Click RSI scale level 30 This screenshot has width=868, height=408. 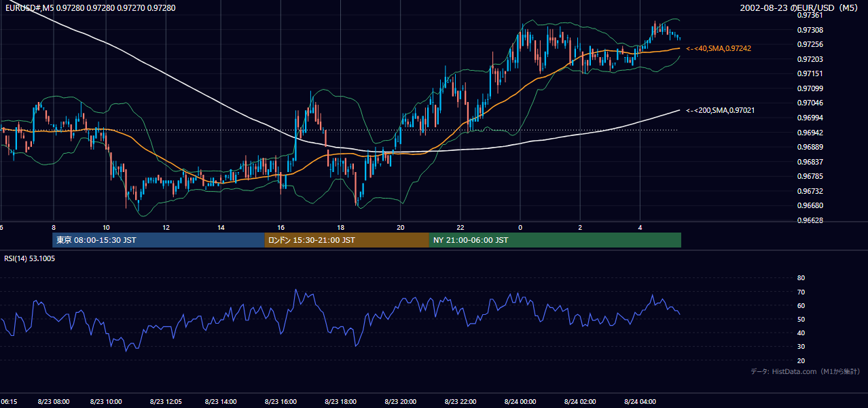[x=801, y=347]
